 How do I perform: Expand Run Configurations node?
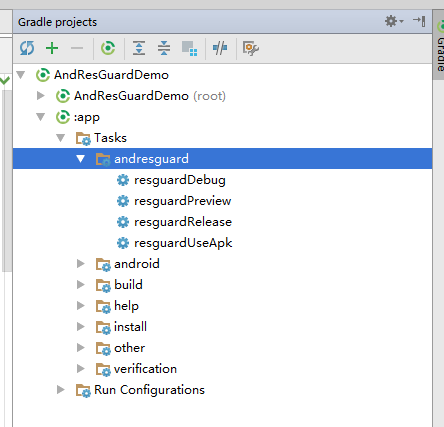61,390
